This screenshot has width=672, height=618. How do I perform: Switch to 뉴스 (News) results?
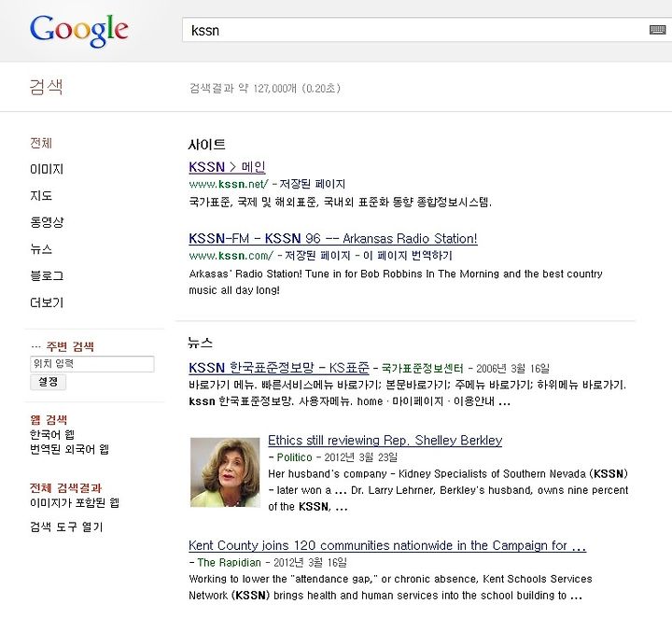[41, 249]
